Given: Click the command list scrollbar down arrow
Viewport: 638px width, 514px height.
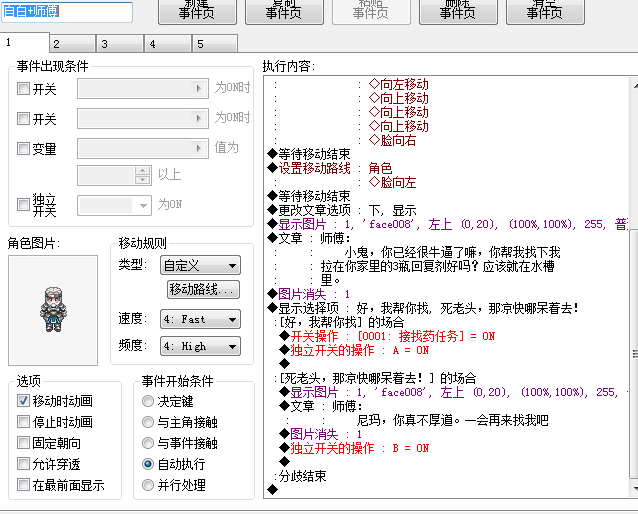Looking at the screenshot, I should pos(635,488).
